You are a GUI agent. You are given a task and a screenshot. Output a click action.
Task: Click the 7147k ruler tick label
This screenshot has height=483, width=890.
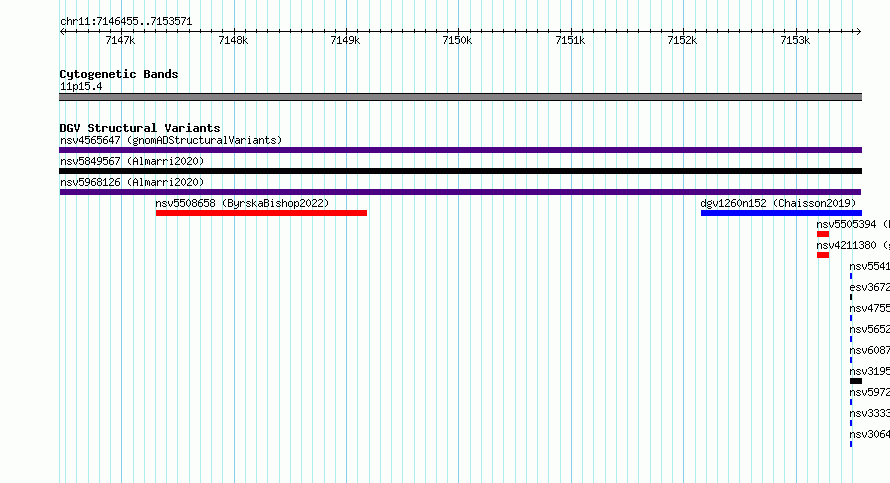(120, 40)
